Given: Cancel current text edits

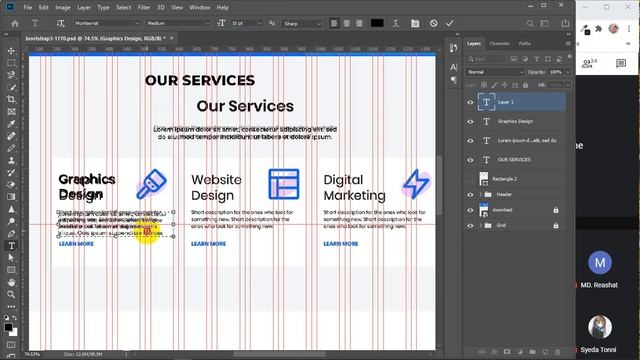Looking at the screenshot, I should click(433, 23).
